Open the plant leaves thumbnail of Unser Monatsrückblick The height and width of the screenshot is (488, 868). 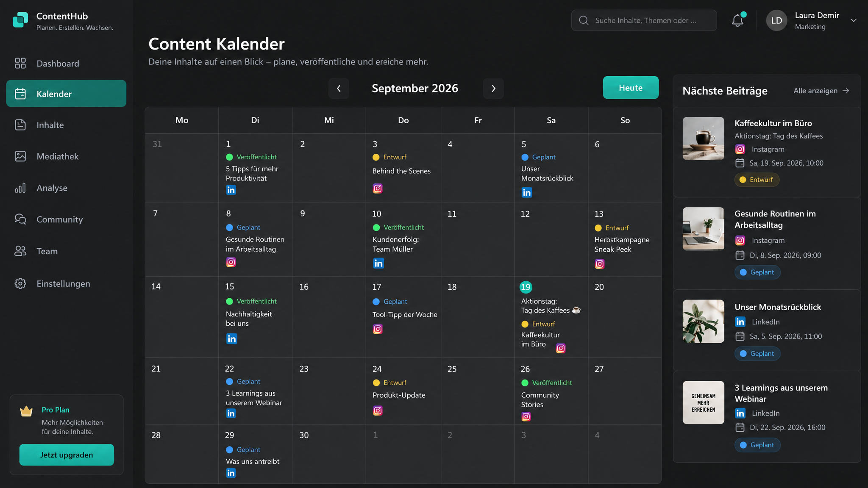coord(704,321)
